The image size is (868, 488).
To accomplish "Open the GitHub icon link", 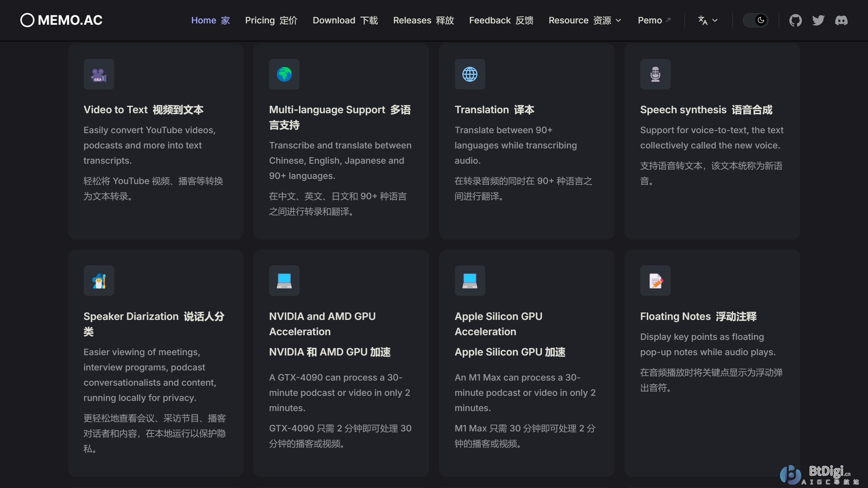I will [x=795, y=20].
